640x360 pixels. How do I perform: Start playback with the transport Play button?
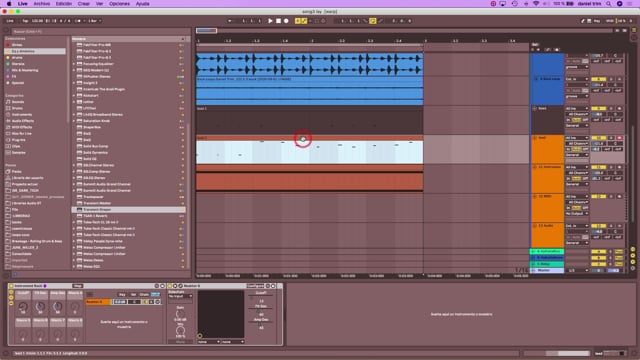pyautogui.click(x=270, y=21)
